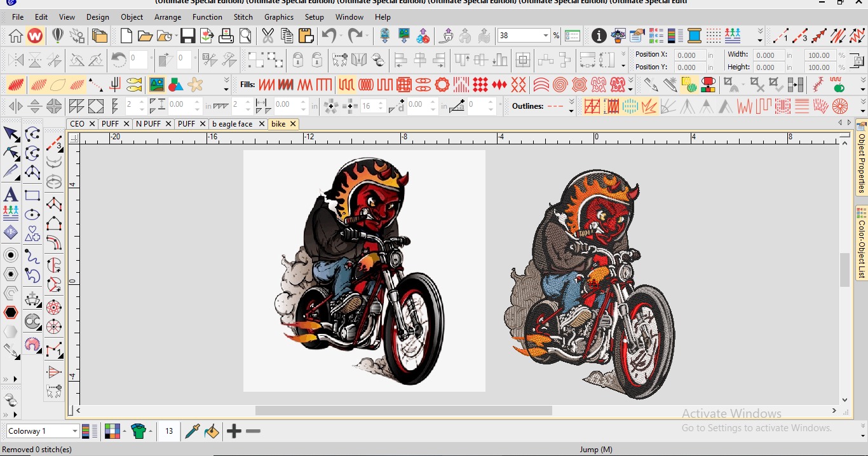Toggle the paint bucket apply color icon

tap(212, 431)
